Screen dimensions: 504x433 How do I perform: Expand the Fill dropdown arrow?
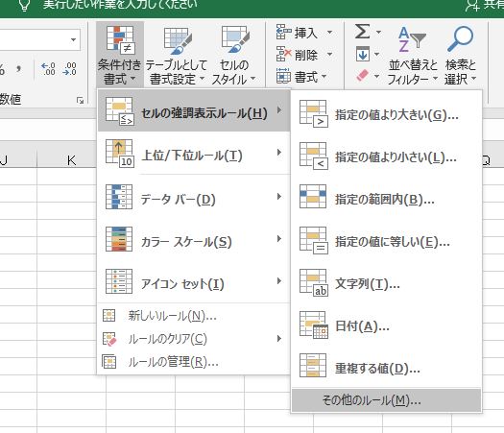pos(376,54)
